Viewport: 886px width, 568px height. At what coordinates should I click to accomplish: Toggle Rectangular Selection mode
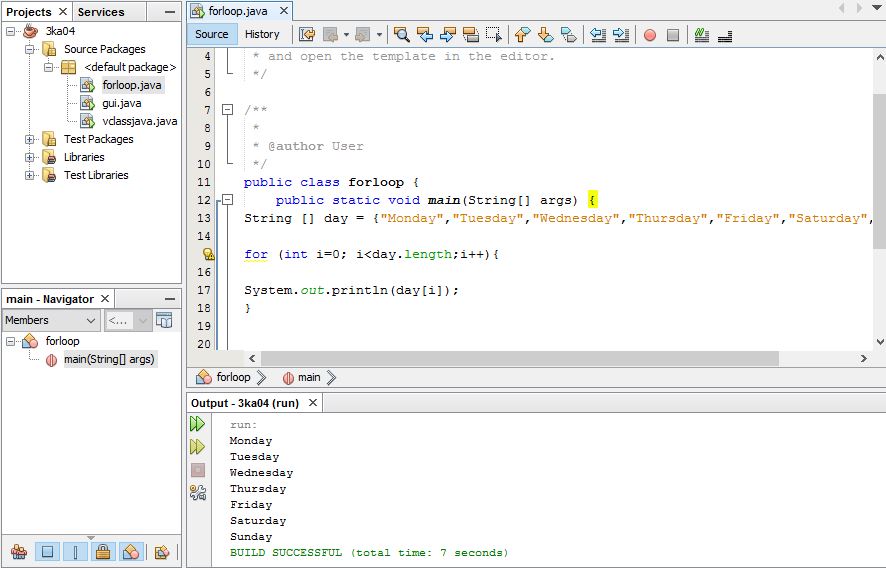click(x=493, y=34)
